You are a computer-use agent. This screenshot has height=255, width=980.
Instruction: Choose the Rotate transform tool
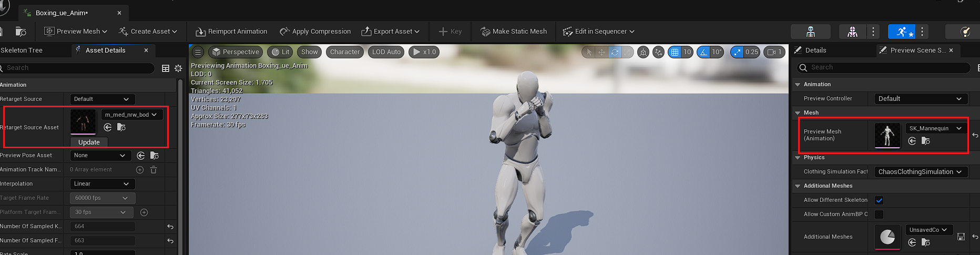tap(614, 52)
